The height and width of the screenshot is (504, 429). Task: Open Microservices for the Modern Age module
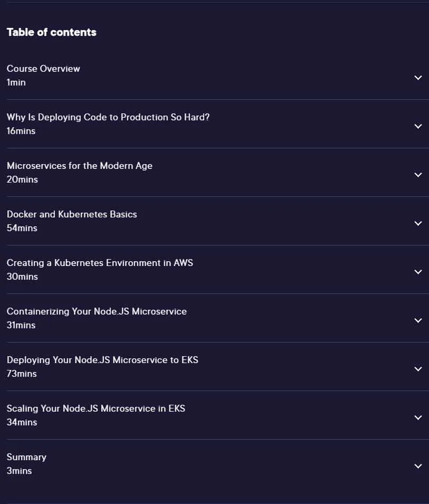[x=79, y=166]
